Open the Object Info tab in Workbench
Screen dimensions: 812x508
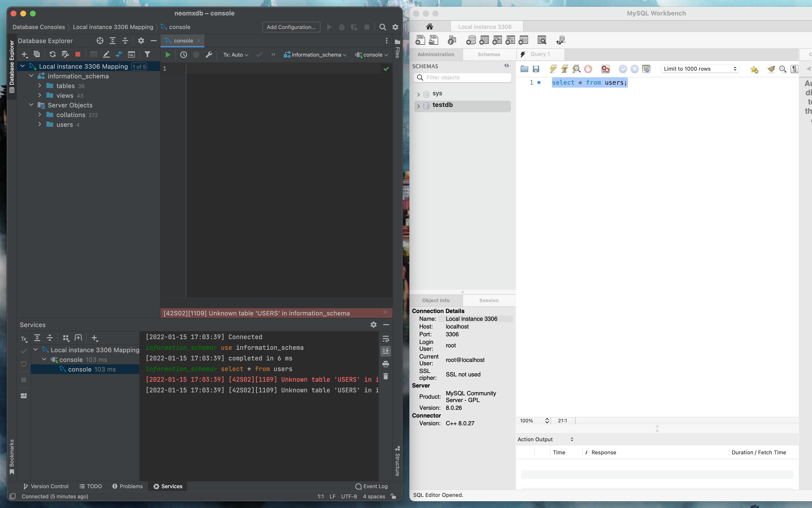pyautogui.click(x=435, y=300)
